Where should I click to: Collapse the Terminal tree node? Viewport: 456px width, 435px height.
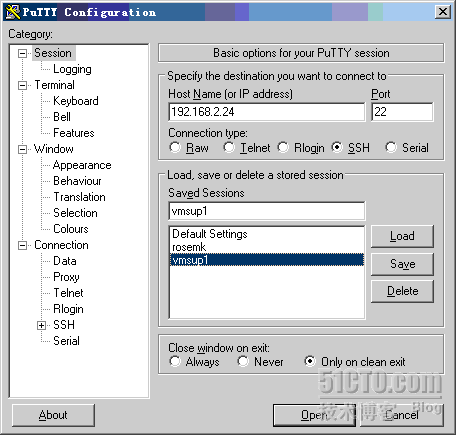(22, 85)
